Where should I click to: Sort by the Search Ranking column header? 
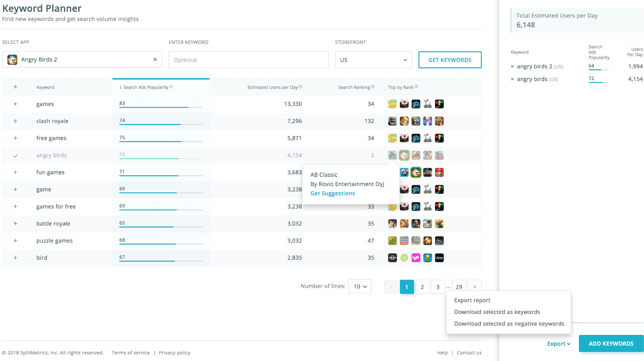[x=354, y=87]
